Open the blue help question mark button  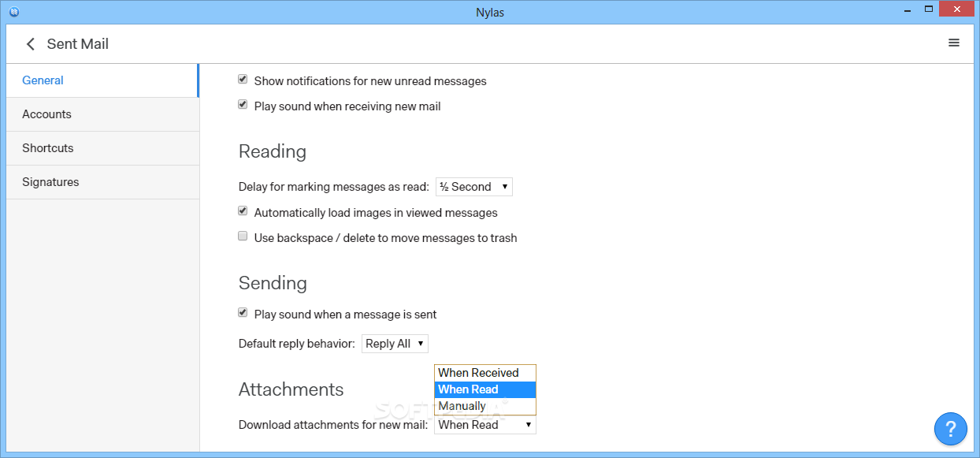tap(951, 429)
